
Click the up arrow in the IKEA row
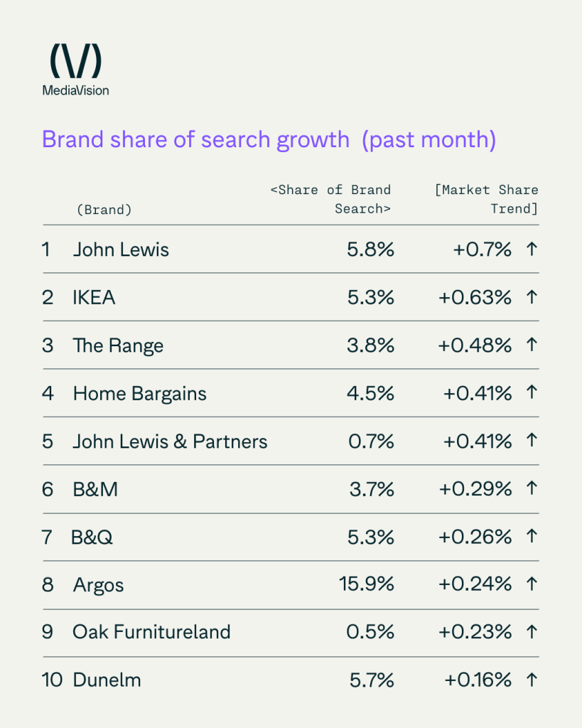pyautogui.click(x=530, y=297)
